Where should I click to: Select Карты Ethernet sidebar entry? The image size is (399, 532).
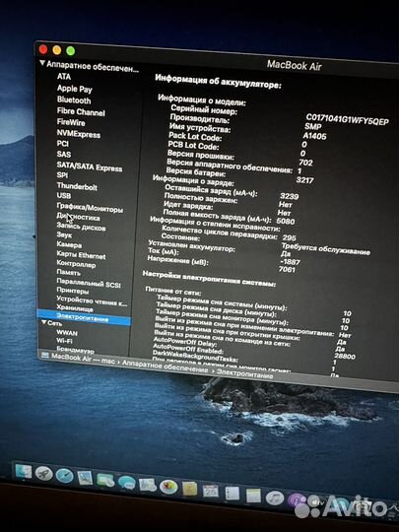[81, 255]
